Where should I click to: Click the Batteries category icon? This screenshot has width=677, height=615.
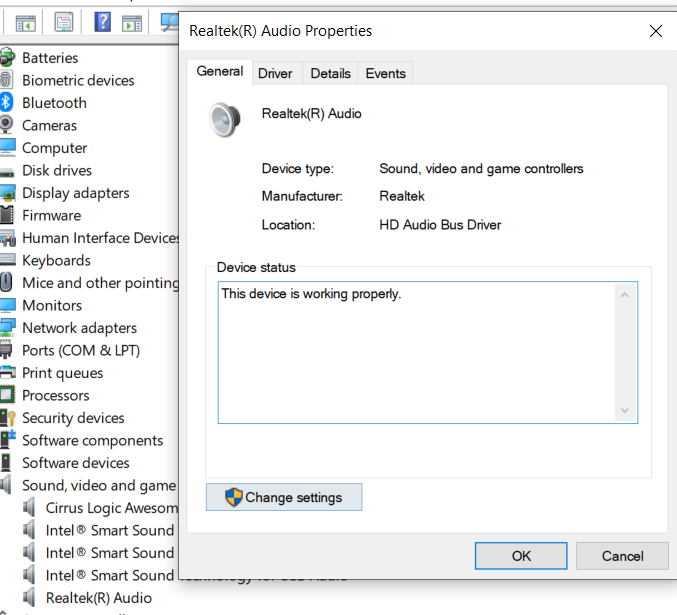tap(6, 58)
